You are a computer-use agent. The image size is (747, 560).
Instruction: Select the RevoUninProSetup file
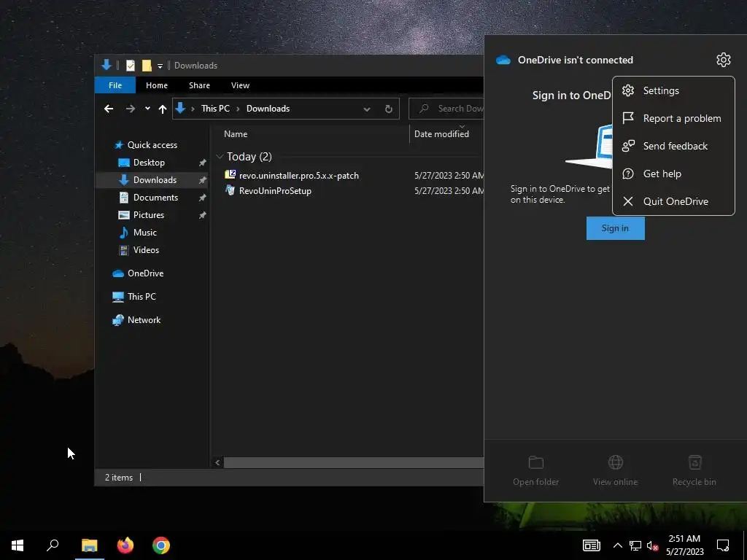point(275,191)
